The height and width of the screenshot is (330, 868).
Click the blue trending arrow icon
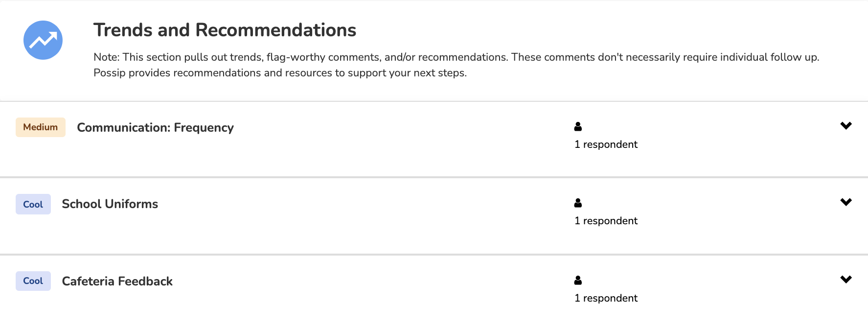43,40
